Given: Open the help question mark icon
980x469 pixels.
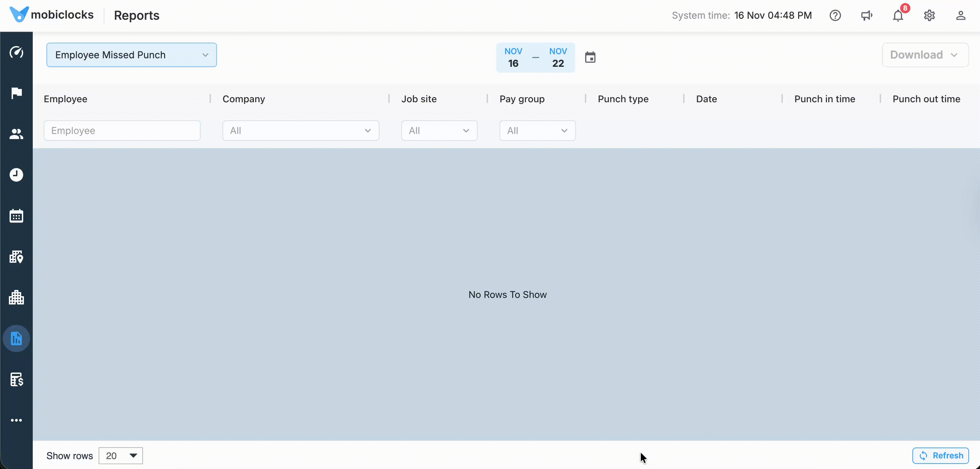Looking at the screenshot, I should point(835,16).
